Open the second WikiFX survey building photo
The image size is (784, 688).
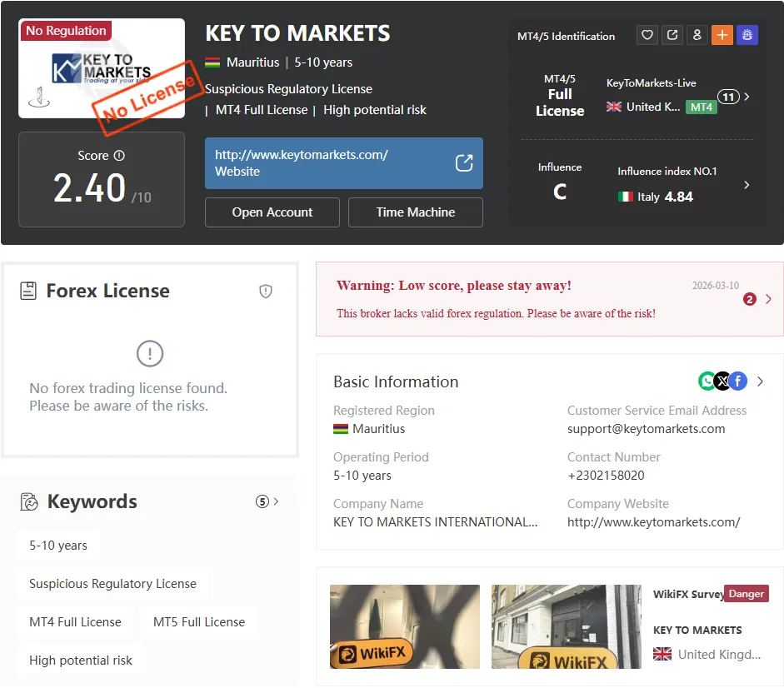pos(566,626)
